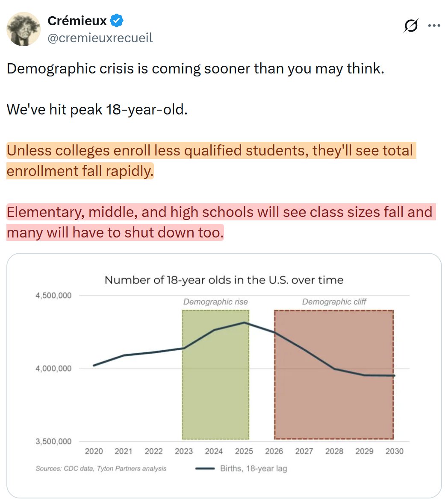Click the pink highlighted schools shutdown text
This screenshot has width=448, height=504.
(x=221, y=222)
